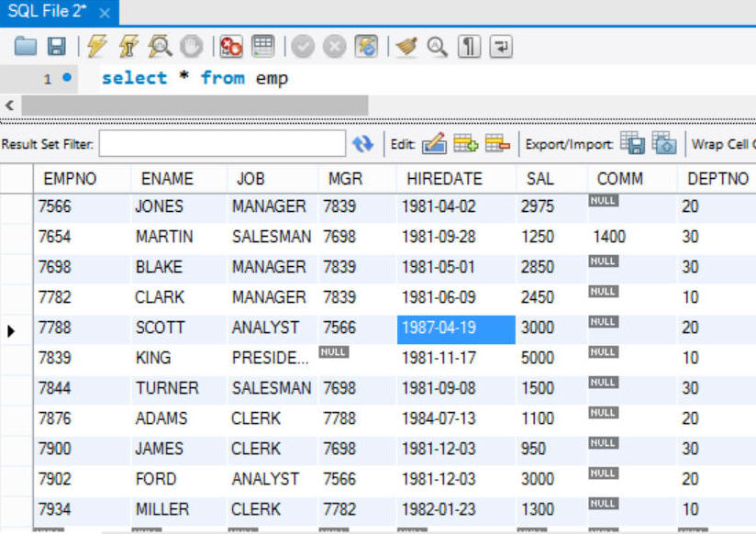Select the JOB cell PRESIDE... in KING's row
This screenshot has width=756, height=534.
272,359
